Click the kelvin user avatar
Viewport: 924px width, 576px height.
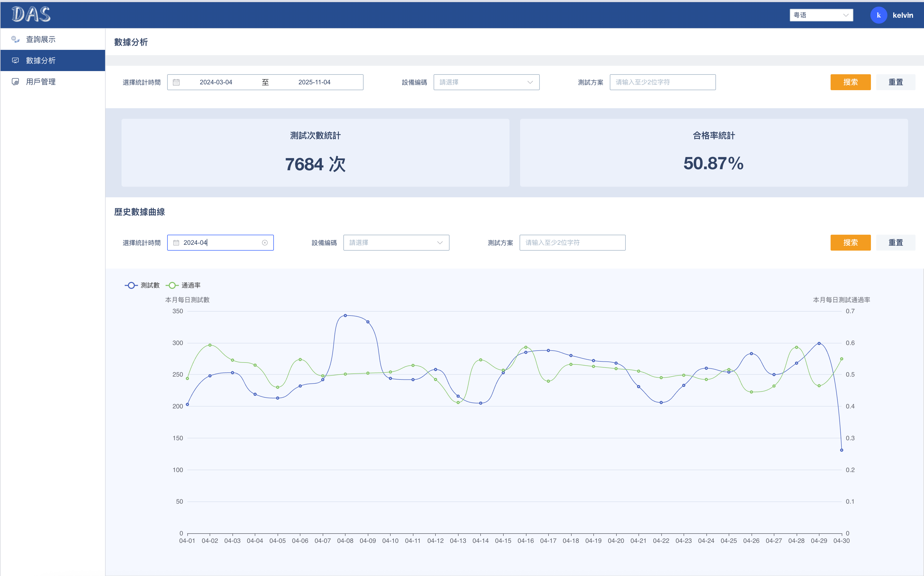(x=878, y=15)
